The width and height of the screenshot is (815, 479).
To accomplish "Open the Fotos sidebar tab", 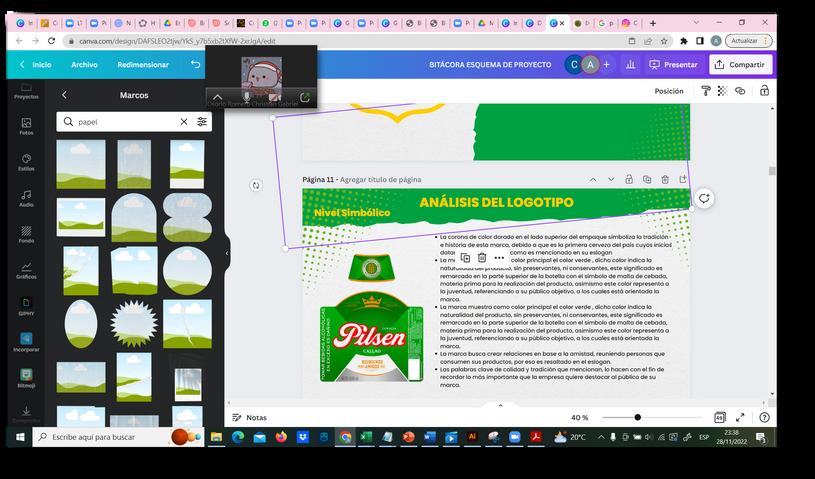I will 26,126.
